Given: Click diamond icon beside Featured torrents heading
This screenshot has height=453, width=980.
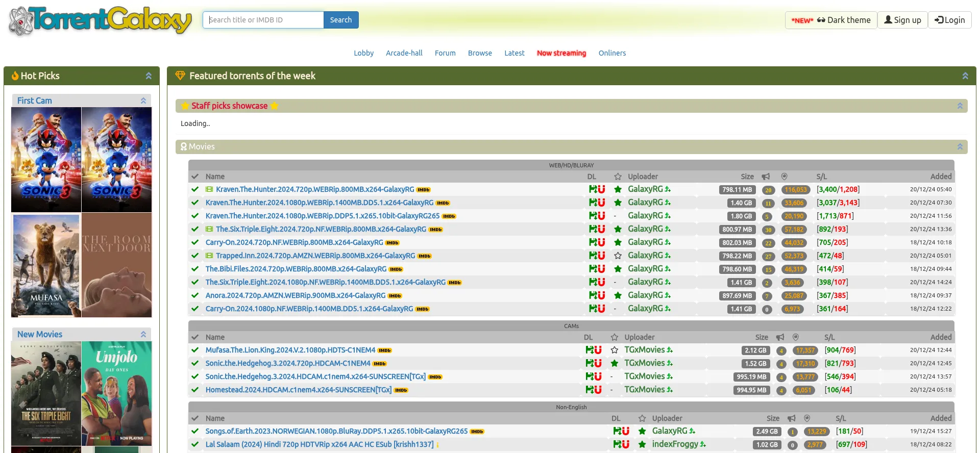Looking at the screenshot, I should click(180, 75).
